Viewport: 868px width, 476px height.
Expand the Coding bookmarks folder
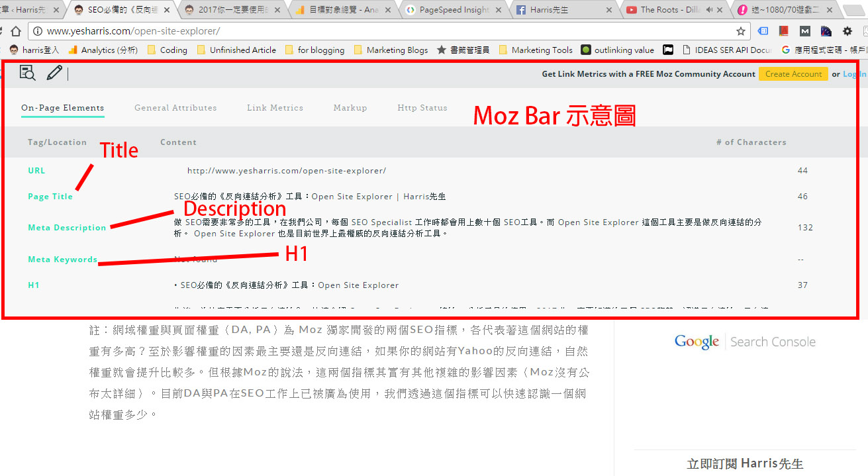click(167, 50)
